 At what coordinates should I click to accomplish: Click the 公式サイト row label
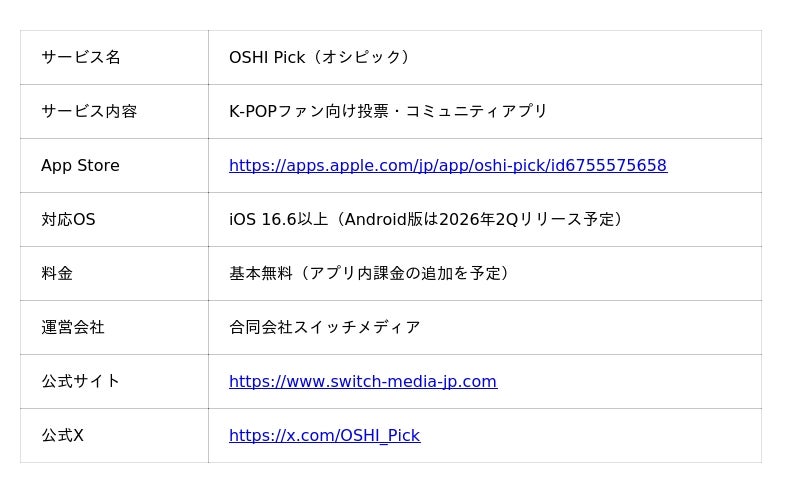80,382
